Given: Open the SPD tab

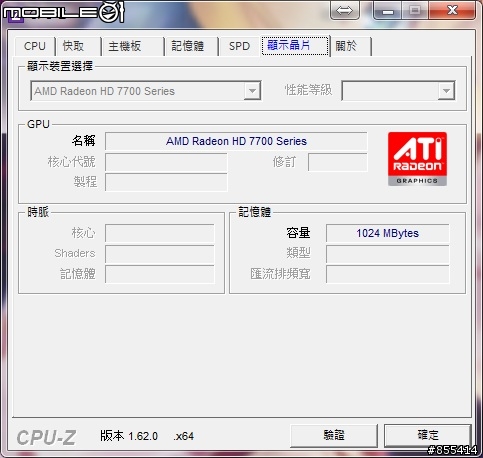Looking at the screenshot, I should tap(239, 46).
